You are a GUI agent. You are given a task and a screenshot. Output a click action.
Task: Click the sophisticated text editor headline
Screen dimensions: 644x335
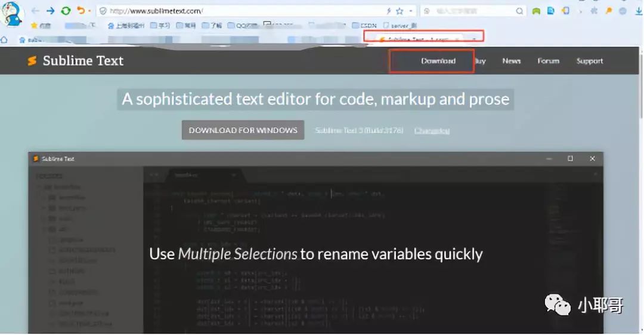click(x=315, y=99)
